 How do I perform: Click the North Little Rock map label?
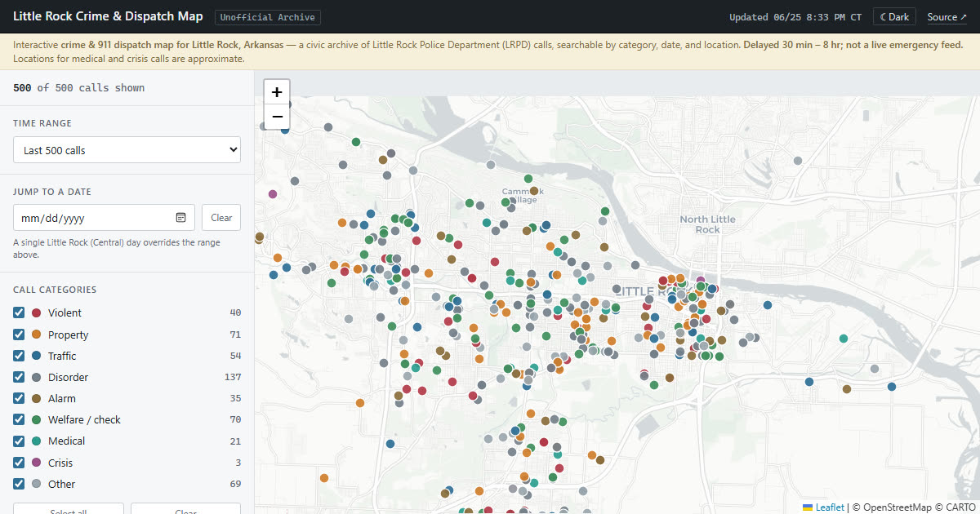pos(707,224)
